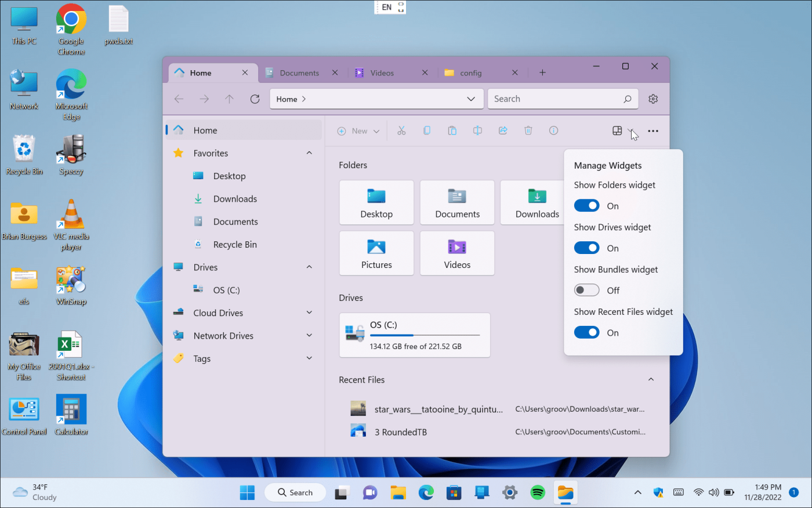Close the Documents tab

[335, 73]
